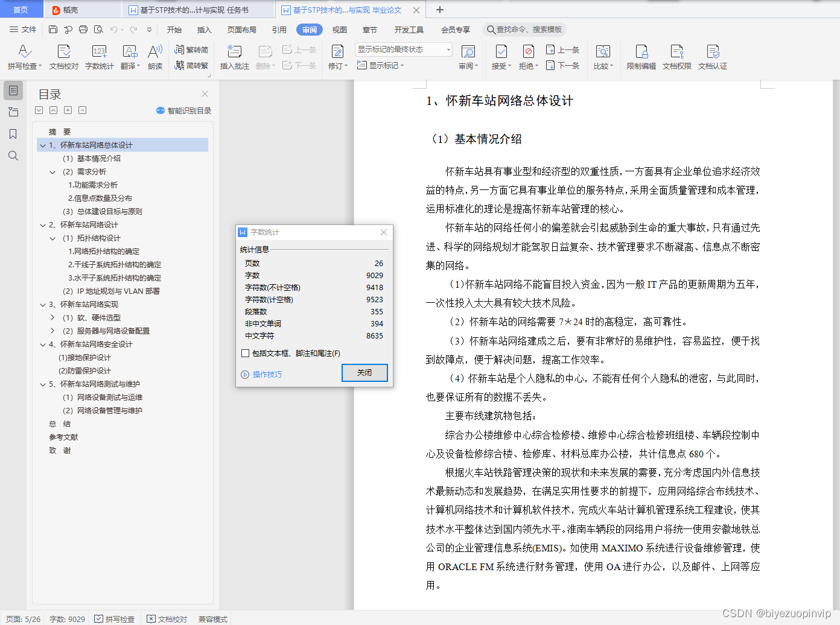Open the 文档认证 document certification tool
Image resolution: width=840 pixels, height=625 pixels.
(x=713, y=57)
